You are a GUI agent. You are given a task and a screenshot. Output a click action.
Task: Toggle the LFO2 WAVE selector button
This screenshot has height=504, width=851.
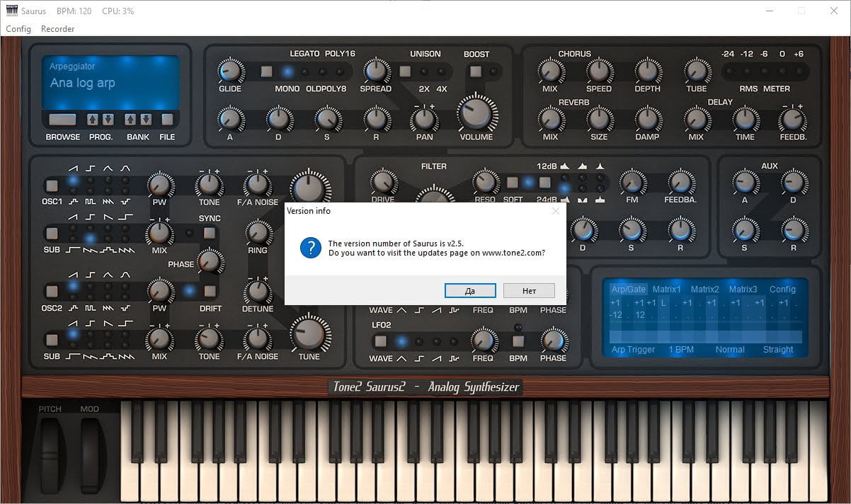pyautogui.click(x=380, y=341)
